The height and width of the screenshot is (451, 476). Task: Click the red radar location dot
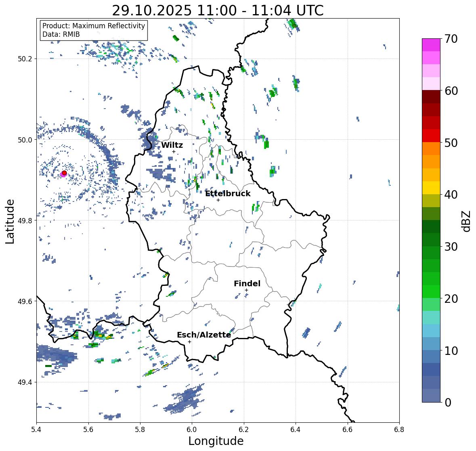(64, 173)
